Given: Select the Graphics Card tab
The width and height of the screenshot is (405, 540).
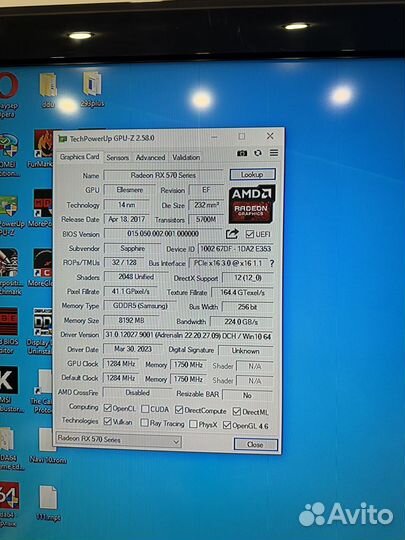Looking at the screenshot, I should tap(79, 157).
